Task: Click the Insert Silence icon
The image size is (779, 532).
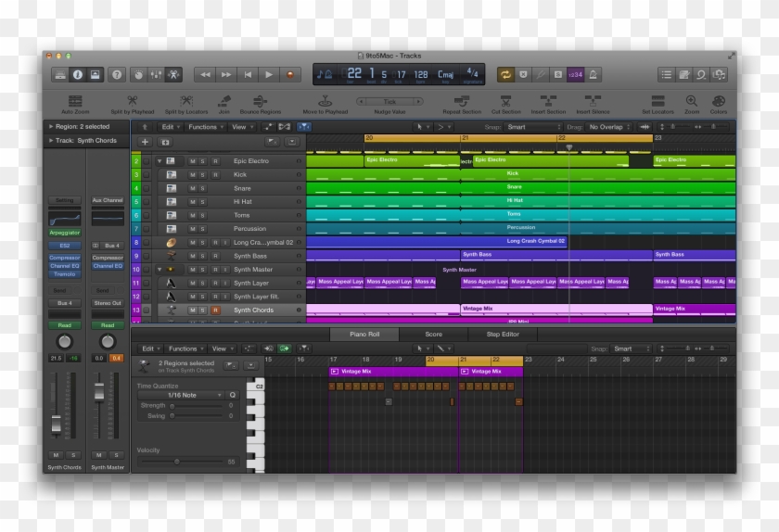Action: [x=593, y=101]
